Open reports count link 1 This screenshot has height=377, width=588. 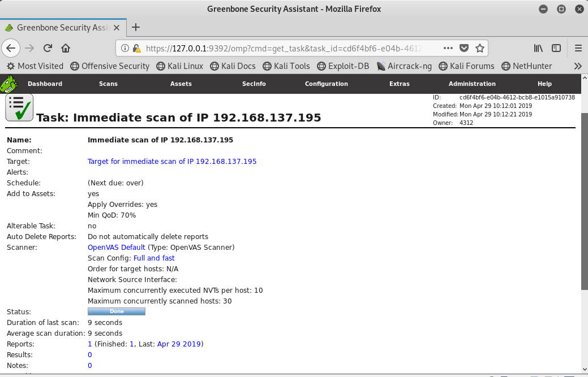pos(89,344)
